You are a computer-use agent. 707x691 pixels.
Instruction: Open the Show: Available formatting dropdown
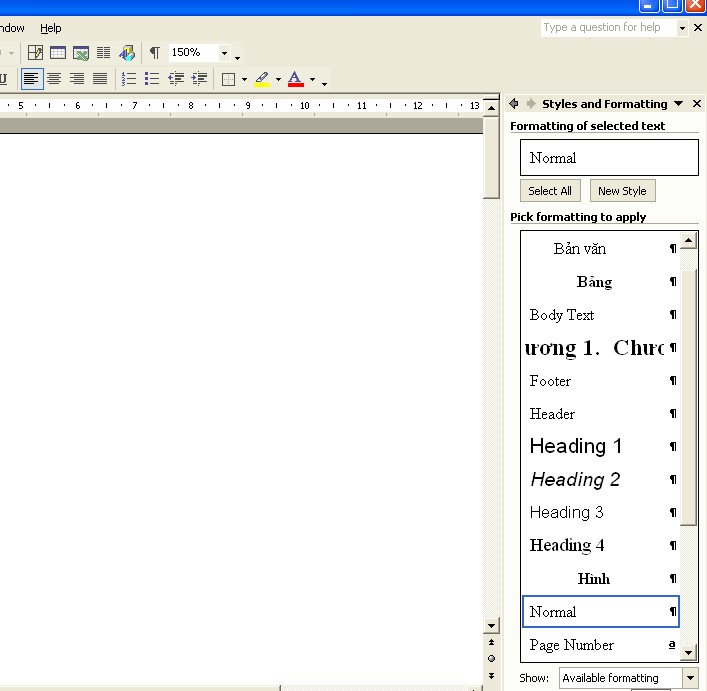(690, 677)
